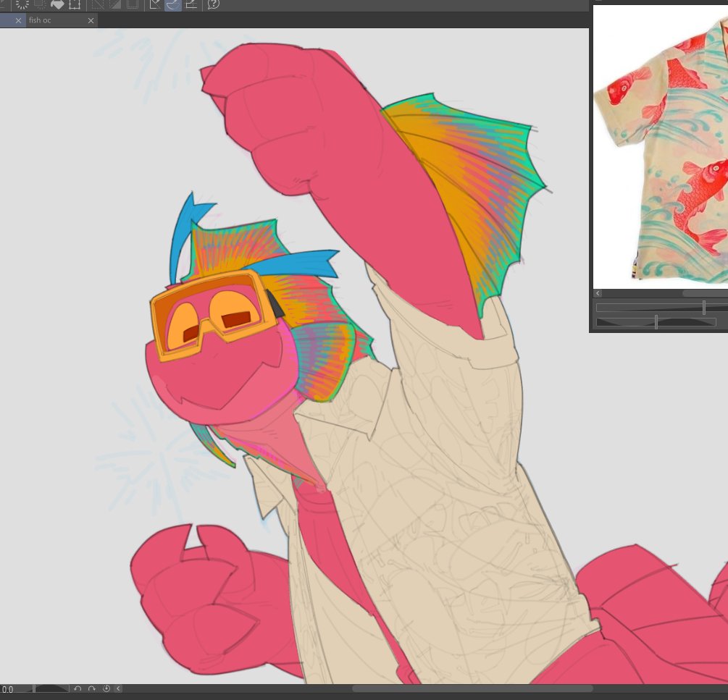Click the reset canvas rotation icon

pos(106,688)
